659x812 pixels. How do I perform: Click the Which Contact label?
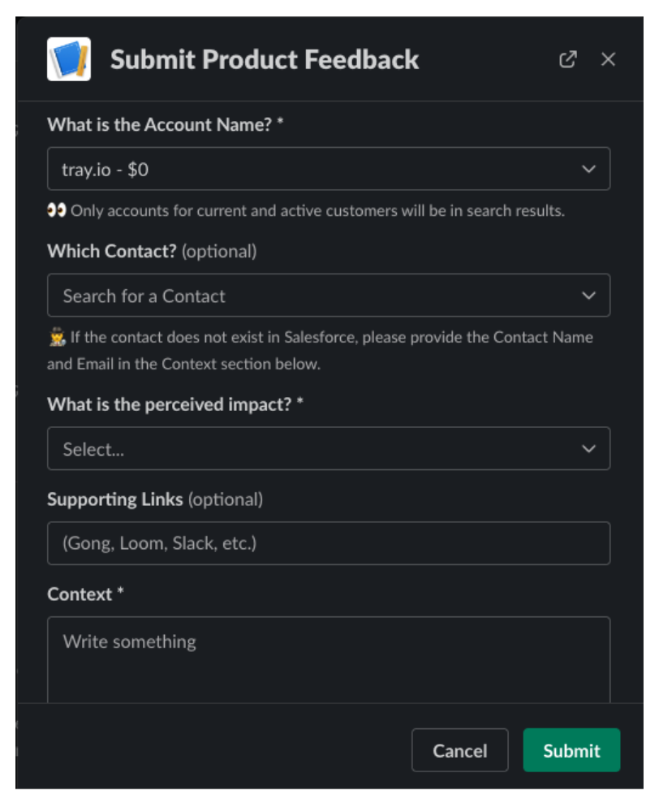(x=112, y=251)
